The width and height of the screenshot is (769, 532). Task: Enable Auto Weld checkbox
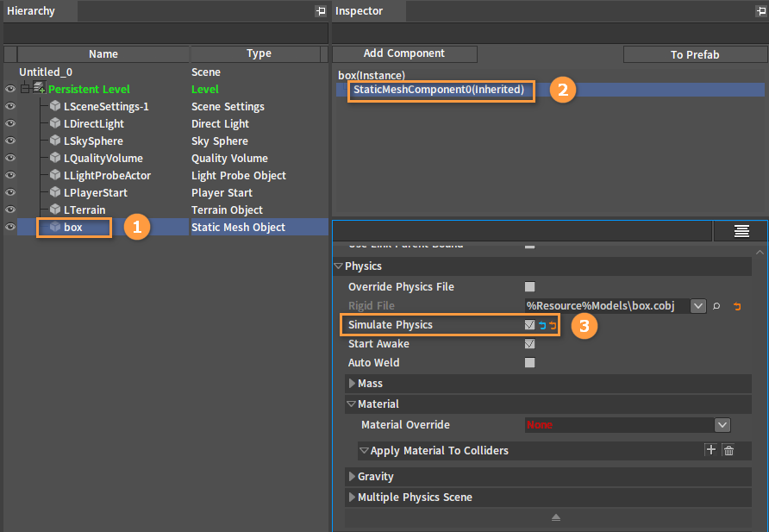(x=529, y=362)
